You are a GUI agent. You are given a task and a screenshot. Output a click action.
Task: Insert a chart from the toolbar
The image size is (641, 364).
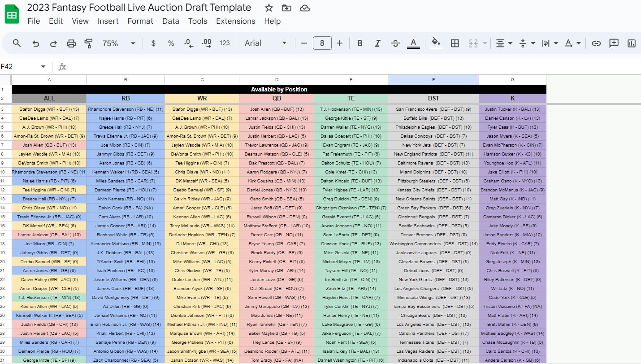click(631, 43)
